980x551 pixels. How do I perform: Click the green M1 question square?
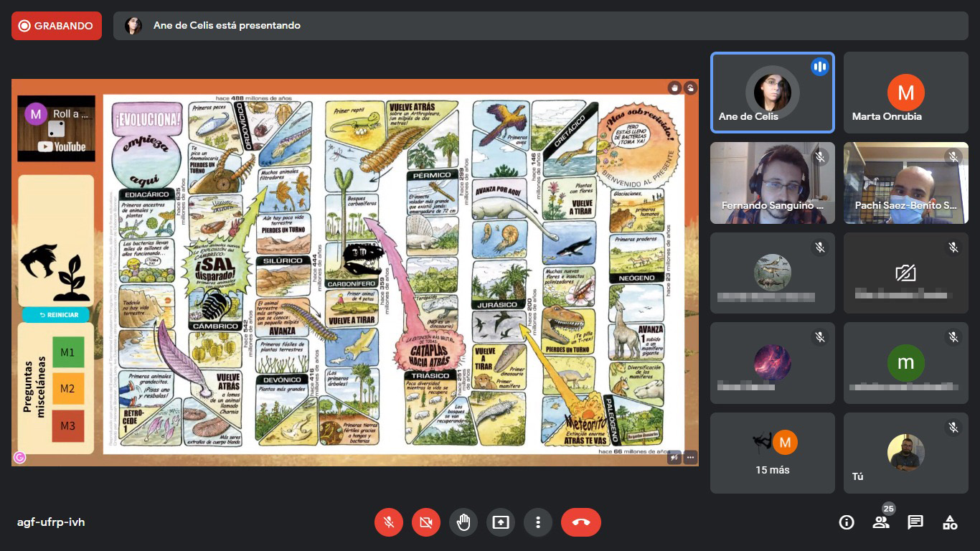point(67,352)
